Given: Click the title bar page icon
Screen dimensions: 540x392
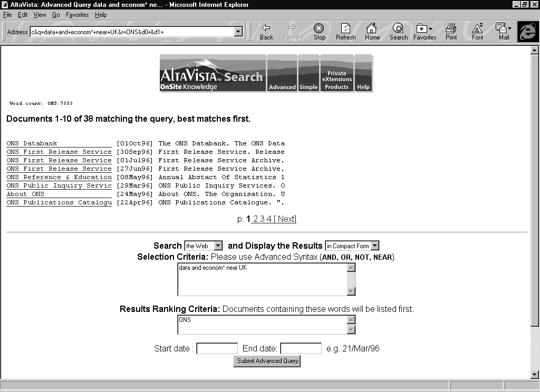Looking at the screenshot, I should coord(5,4).
